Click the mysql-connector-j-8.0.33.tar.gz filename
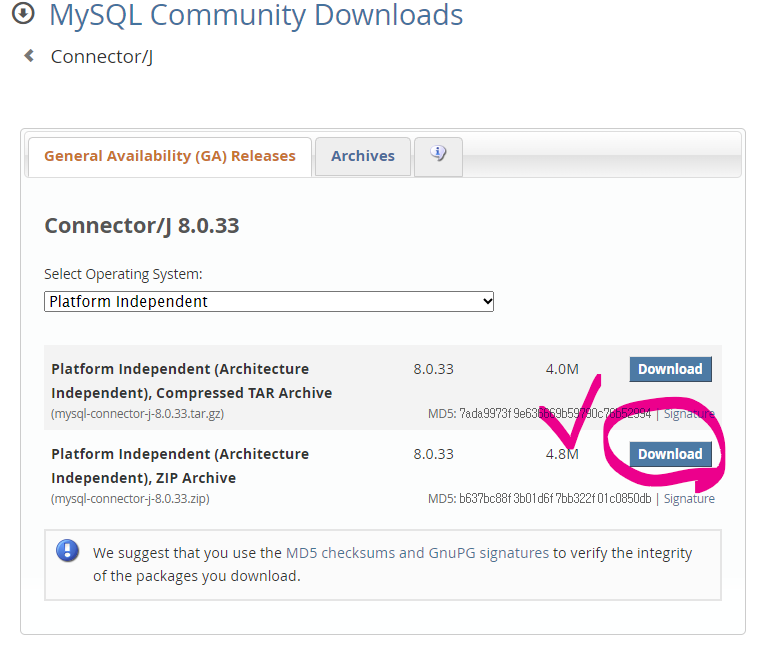764x655 pixels. coord(137,414)
